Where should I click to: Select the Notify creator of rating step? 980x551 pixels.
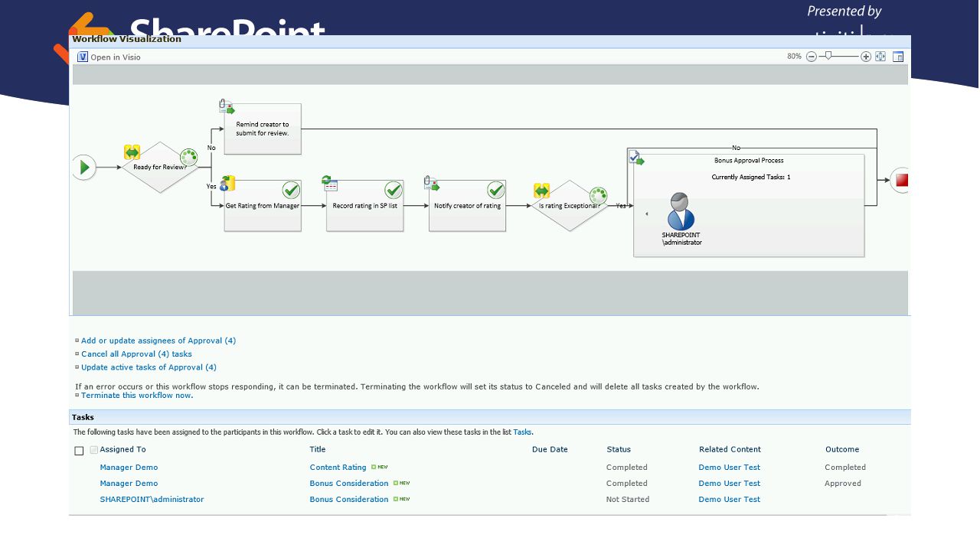(467, 206)
